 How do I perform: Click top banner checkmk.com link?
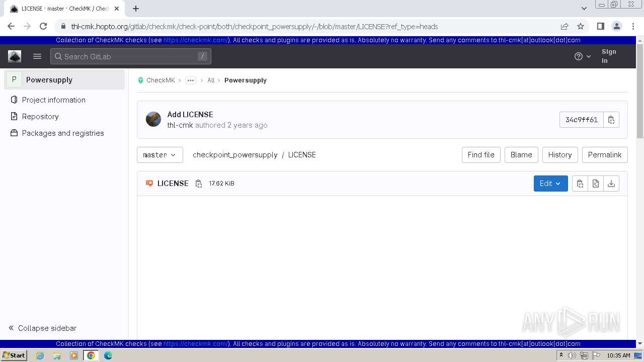(x=196, y=40)
